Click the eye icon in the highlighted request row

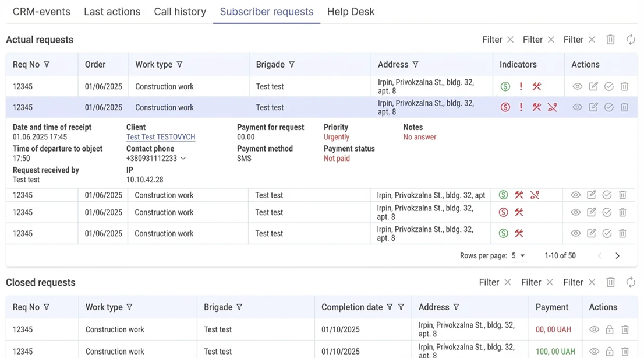pyautogui.click(x=578, y=107)
